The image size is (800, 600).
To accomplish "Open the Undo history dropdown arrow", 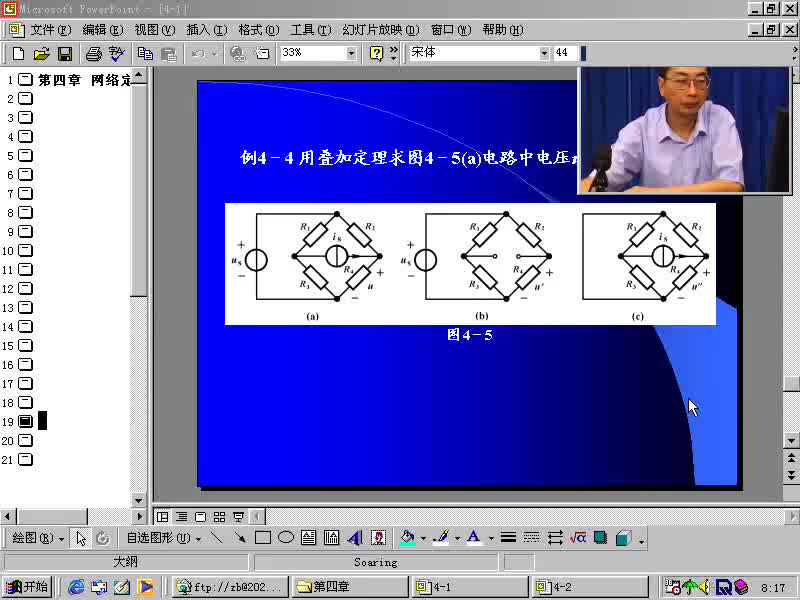I will tap(214, 53).
